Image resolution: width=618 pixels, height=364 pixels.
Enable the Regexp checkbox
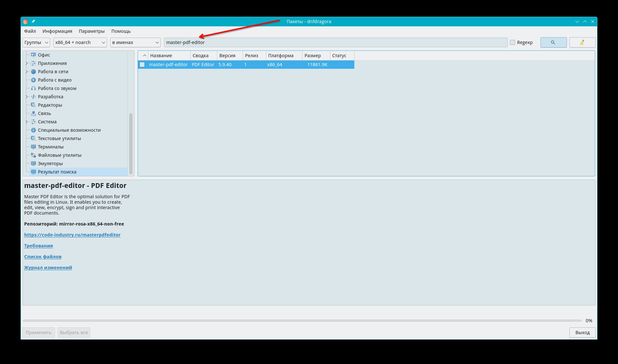point(513,42)
